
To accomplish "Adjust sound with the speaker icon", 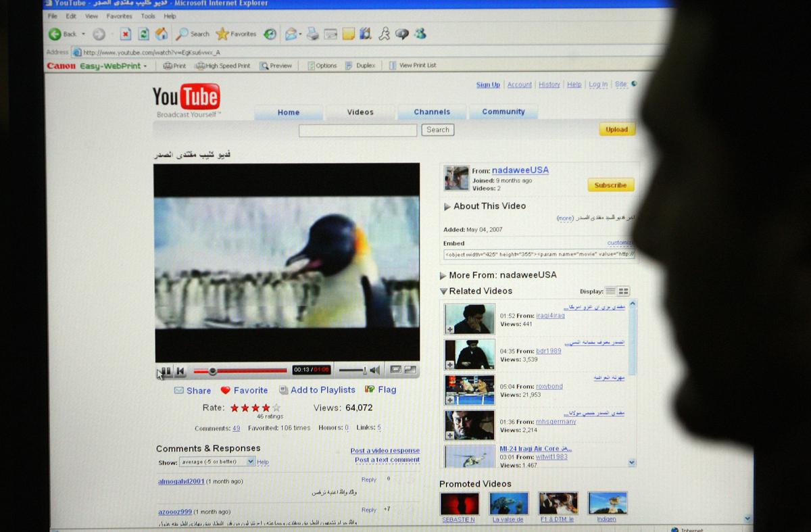I will point(376,370).
